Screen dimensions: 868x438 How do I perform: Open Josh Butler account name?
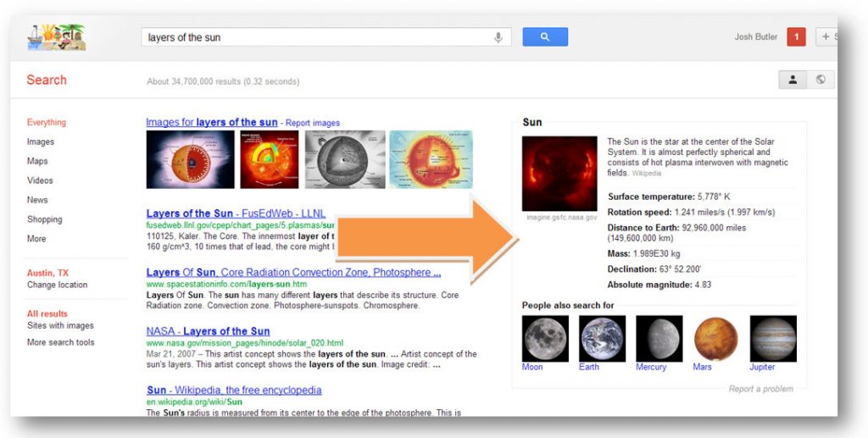[755, 37]
